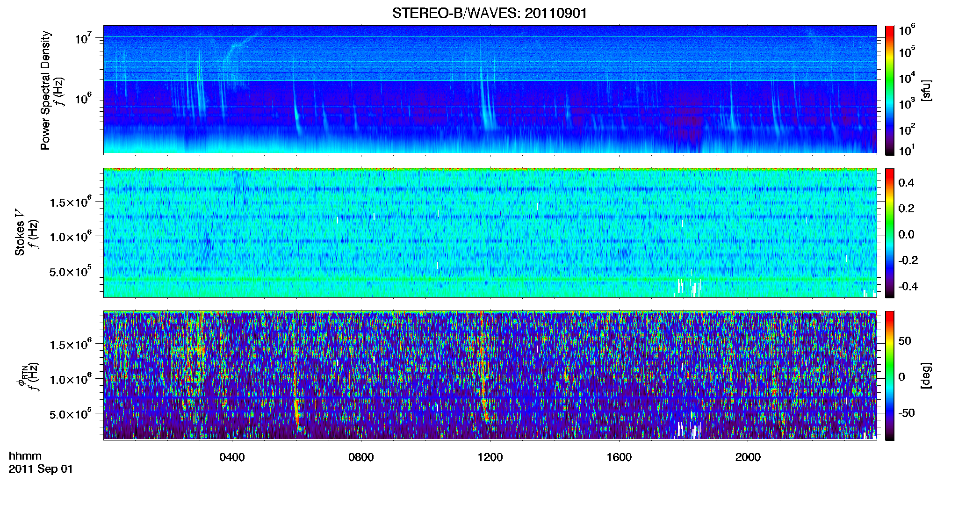Click the Stokes V colorbar

pyautogui.click(x=890, y=233)
